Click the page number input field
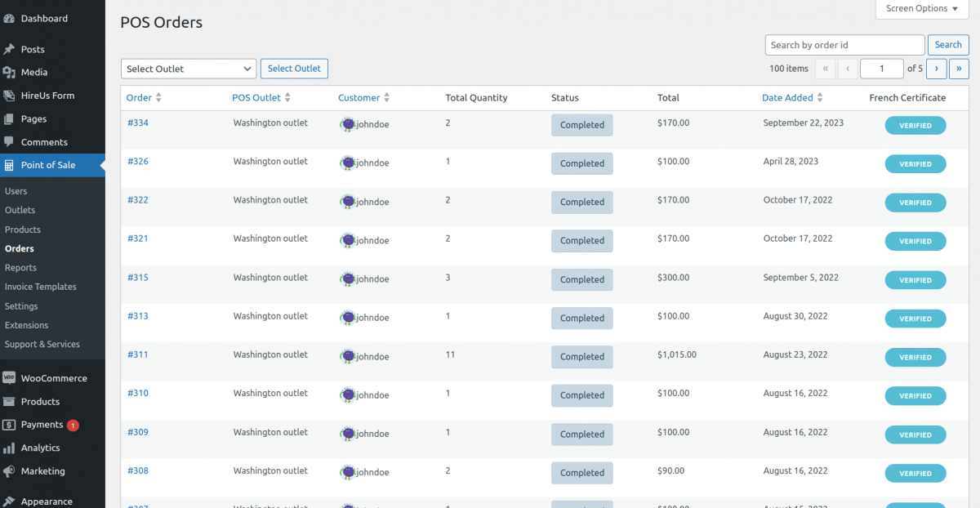 [882, 69]
